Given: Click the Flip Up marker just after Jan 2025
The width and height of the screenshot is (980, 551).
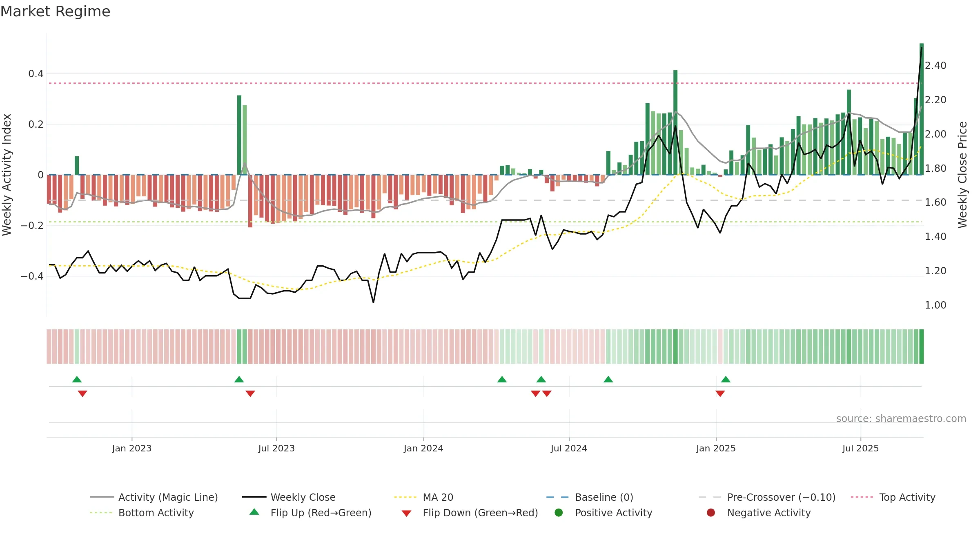Looking at the screenshot, I should pyautogui.click(x=726, y=379).
